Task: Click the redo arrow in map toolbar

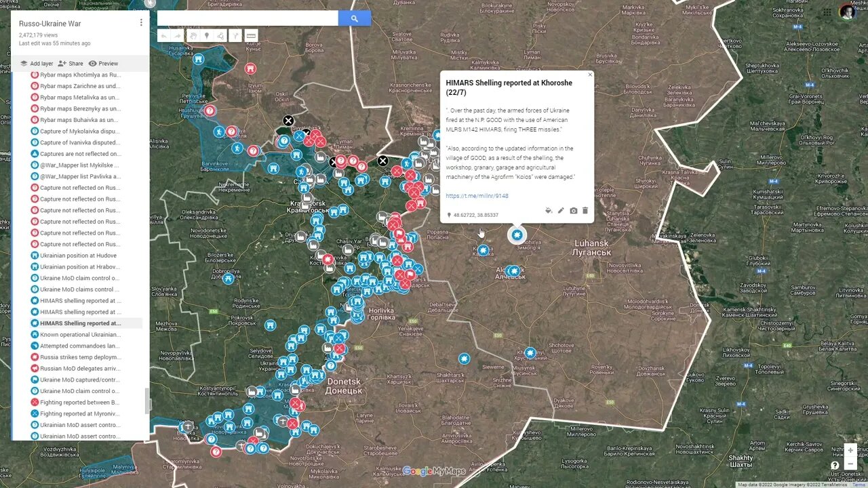Action: (x=178, y=36)
